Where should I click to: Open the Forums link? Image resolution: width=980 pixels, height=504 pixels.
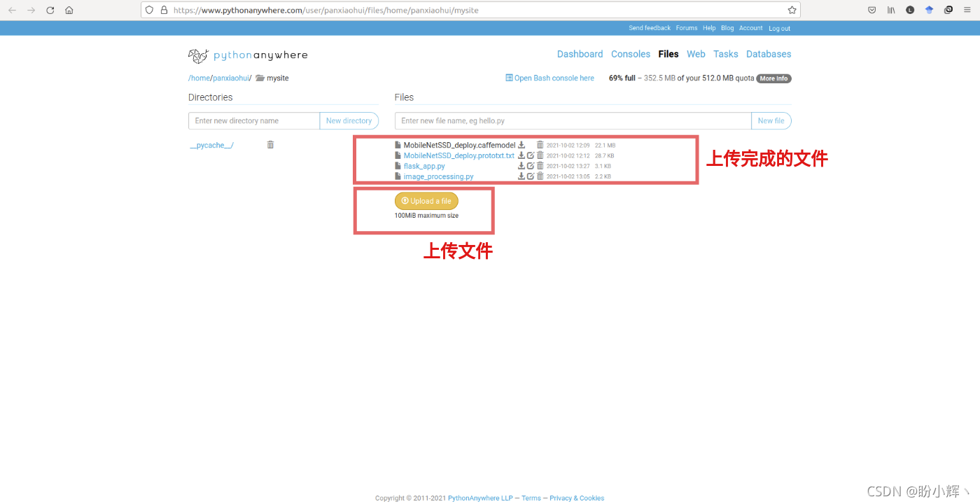(687, 28)
